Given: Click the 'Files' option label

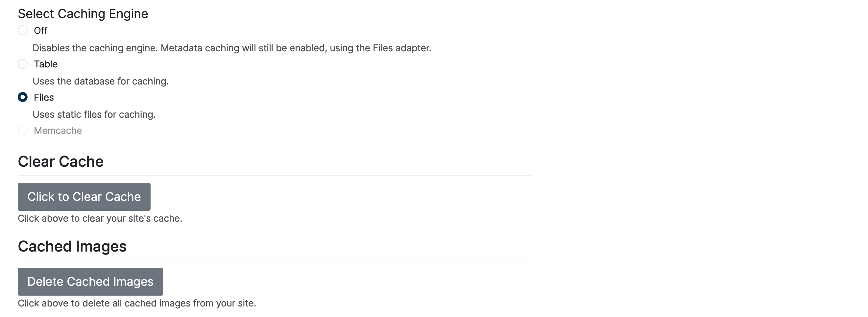Looking at the screenshot, I should (x=44, y=97).
